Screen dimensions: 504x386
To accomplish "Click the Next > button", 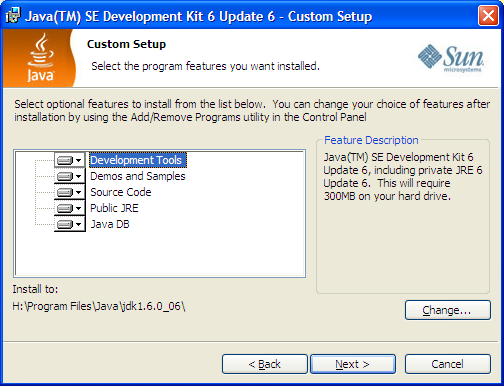I will click(353, 364).
